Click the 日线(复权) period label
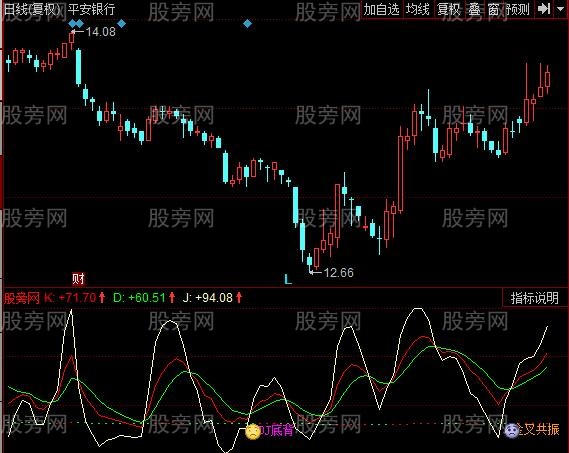 pyautogui.click(x=32, y=9)
